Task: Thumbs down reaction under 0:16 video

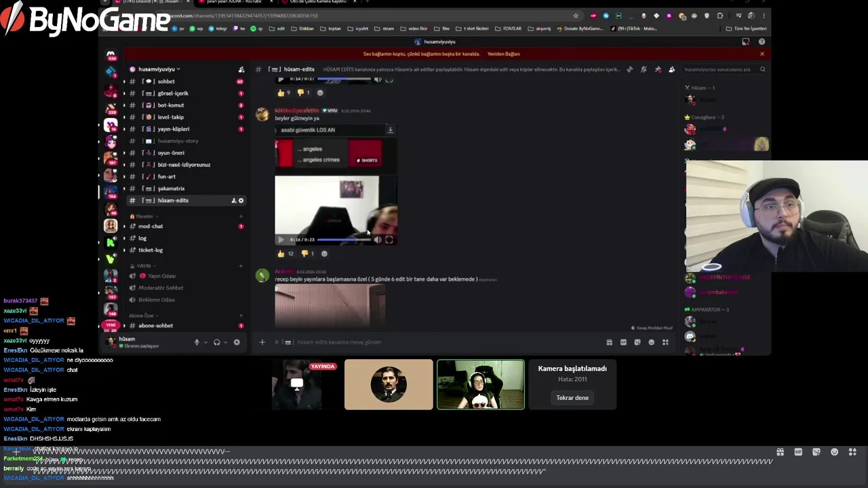Action: (308, 253)
